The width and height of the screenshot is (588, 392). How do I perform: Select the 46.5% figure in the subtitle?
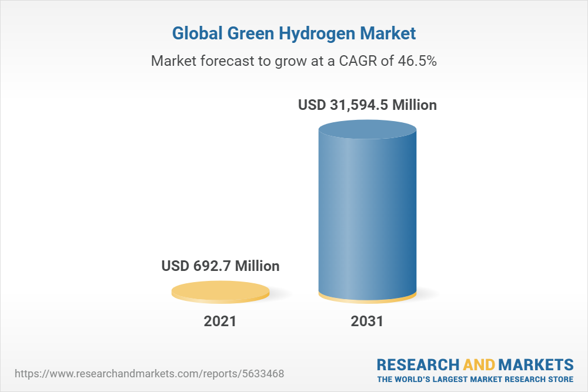coord(417,61)
